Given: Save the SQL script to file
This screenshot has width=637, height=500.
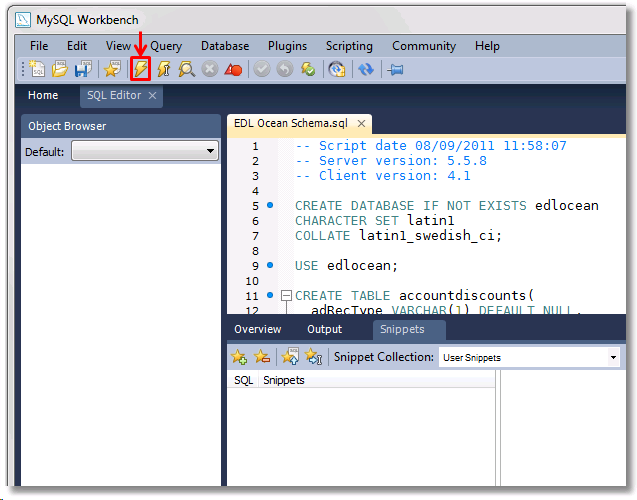Looking at the screenshot, I should point(83,69).
